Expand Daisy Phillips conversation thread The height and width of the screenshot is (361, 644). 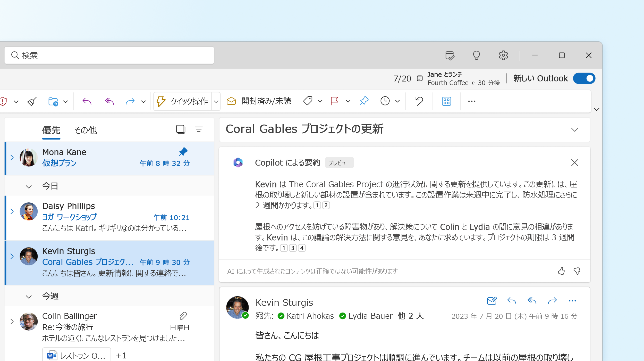pos(12,211)
